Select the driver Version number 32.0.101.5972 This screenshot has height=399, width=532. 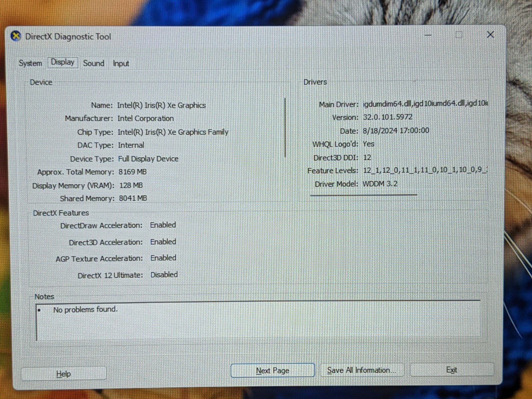pyautogui.click(x=387, y=117)
